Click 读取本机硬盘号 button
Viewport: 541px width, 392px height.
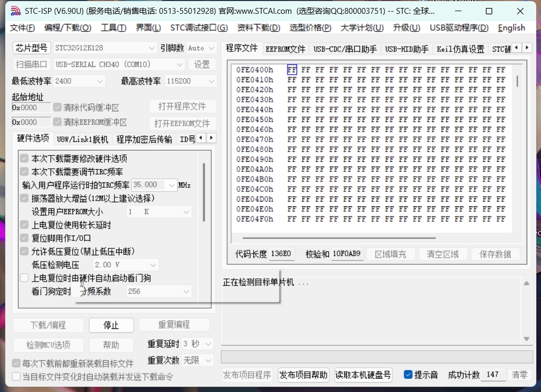pos(363,374)
